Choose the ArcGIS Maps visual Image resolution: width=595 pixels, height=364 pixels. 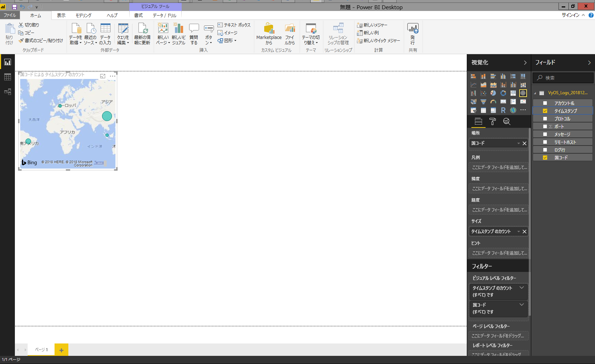(x=513, y=110)
